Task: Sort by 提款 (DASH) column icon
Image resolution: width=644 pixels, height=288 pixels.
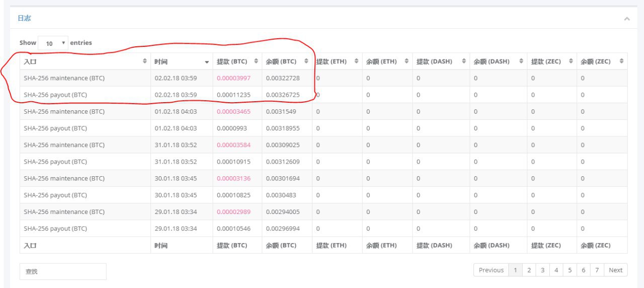Action: tap(462, 61)
